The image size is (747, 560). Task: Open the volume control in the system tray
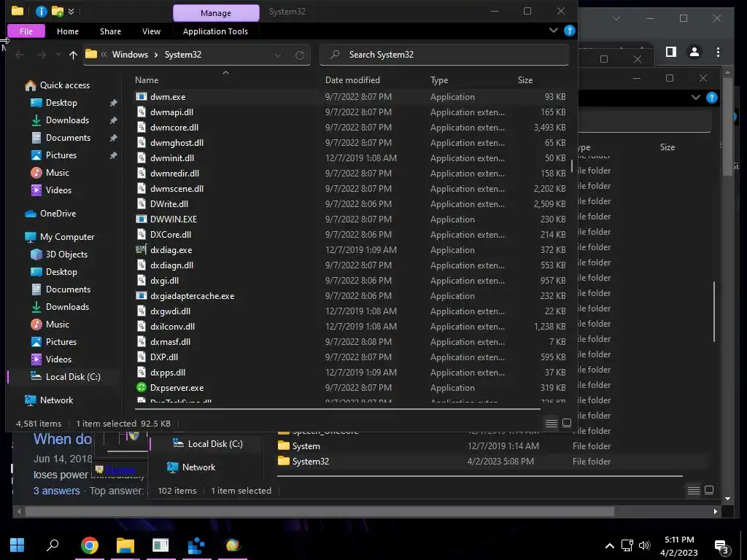(644, 545)
